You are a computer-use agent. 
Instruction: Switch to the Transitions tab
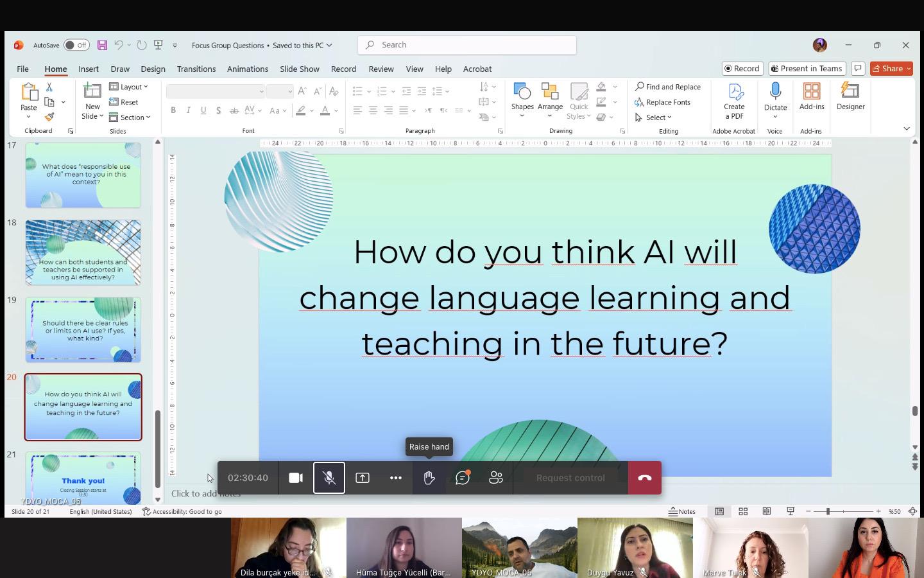(196, 69)
